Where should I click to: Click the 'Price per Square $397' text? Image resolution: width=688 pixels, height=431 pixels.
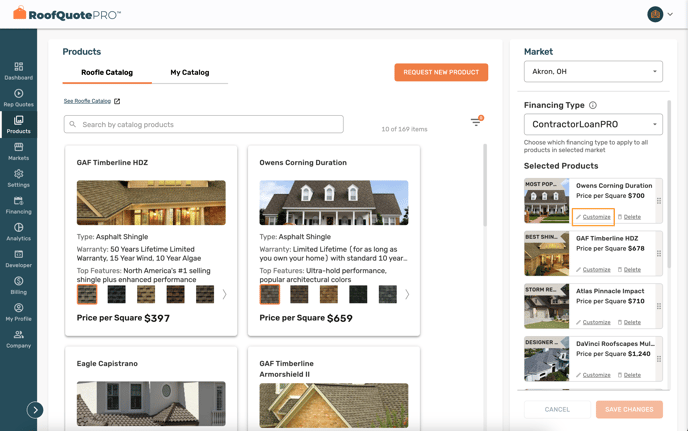coord(123,318)
